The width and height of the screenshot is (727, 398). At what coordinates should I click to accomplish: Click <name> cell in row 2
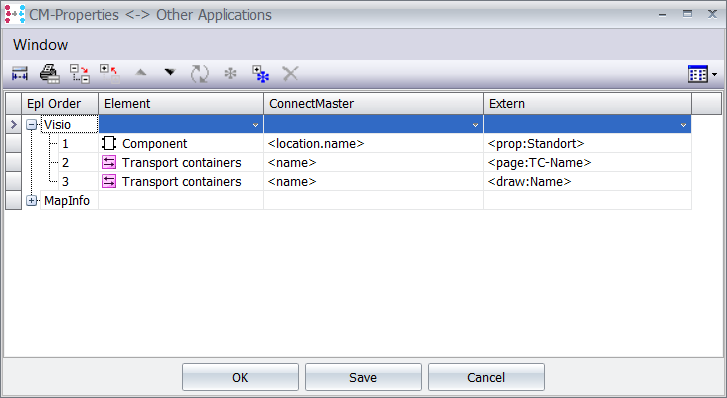[373, 162]
